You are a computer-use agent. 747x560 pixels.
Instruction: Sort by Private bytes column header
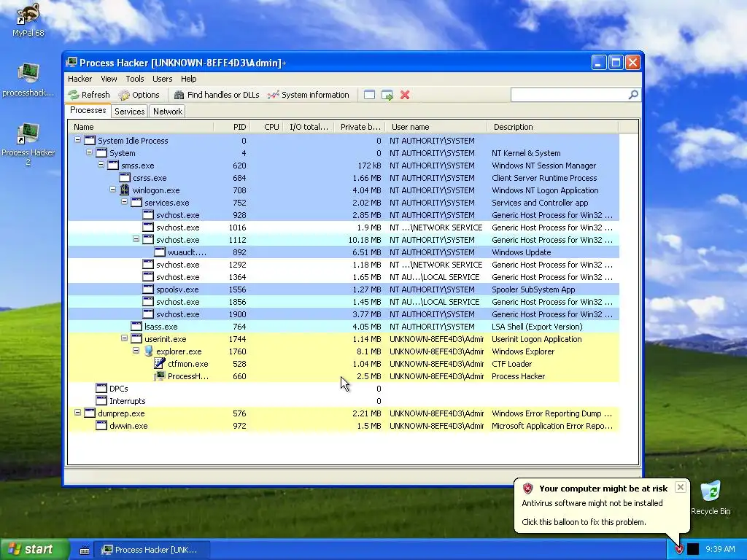[360, 127]
